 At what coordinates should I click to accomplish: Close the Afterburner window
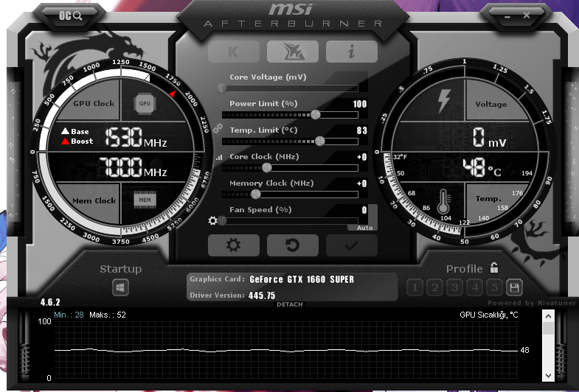click(x=527, y=15)
